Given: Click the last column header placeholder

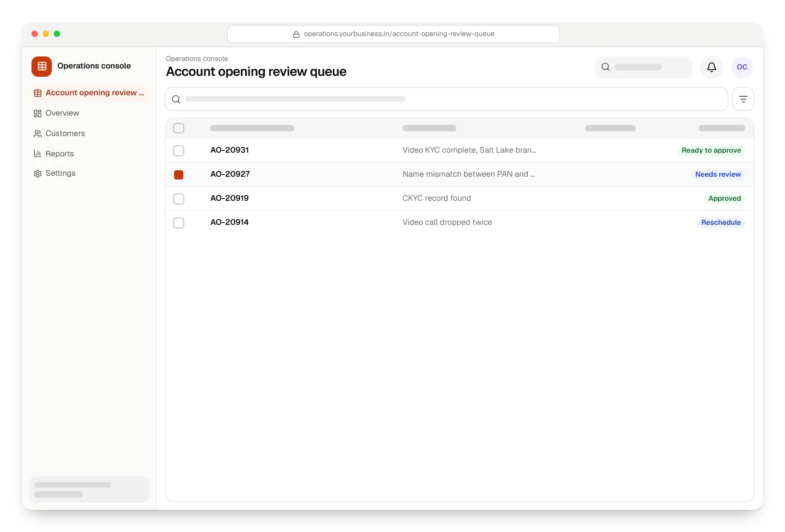Looking at the screenshot, I should tap(722, 128).
